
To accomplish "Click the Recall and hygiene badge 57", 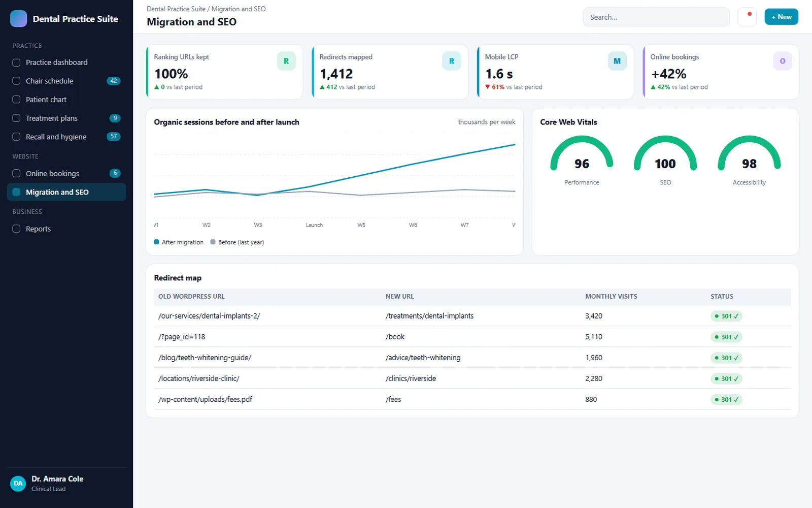I will 114,137.
